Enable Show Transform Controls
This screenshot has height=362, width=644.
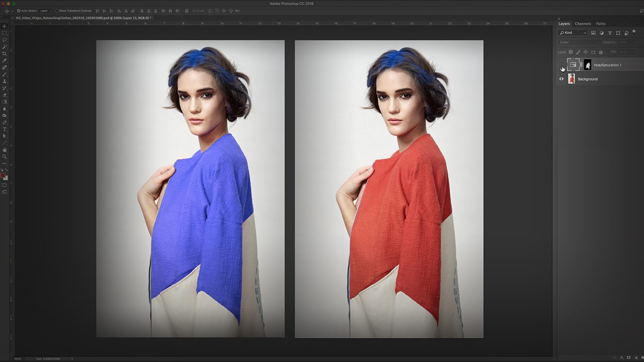[57, 10]
